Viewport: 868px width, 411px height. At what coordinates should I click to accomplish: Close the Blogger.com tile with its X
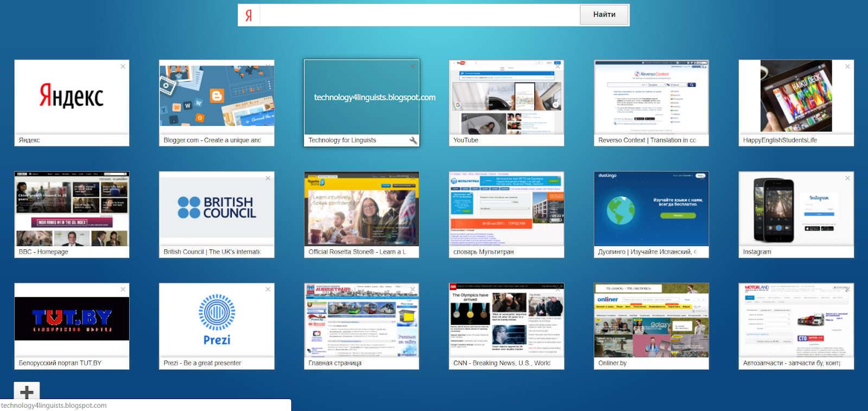pos(268,66)
